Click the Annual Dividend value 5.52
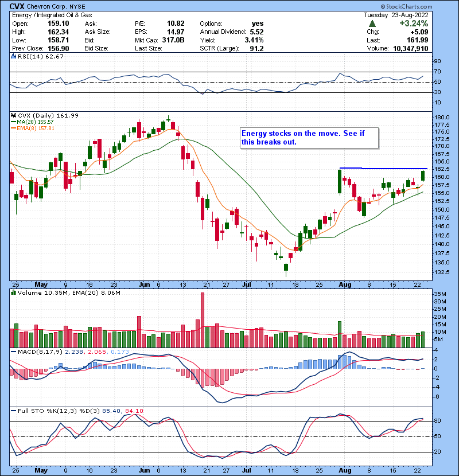The height and width of the screenshot is (476, 459). (x=256, y=32)
